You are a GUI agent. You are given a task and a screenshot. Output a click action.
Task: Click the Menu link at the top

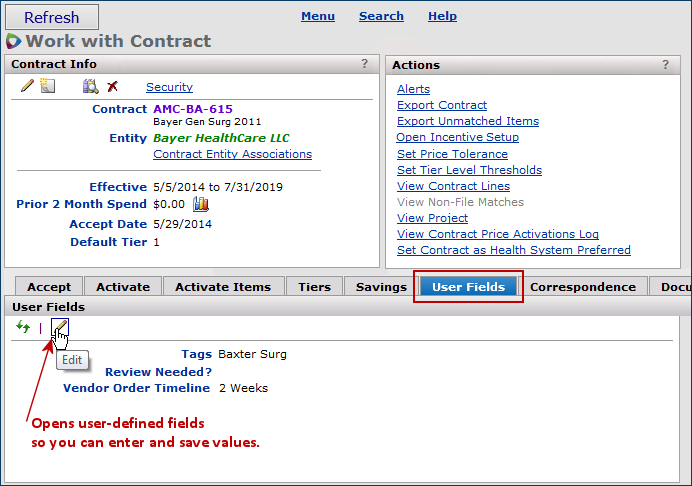[318, 16]
